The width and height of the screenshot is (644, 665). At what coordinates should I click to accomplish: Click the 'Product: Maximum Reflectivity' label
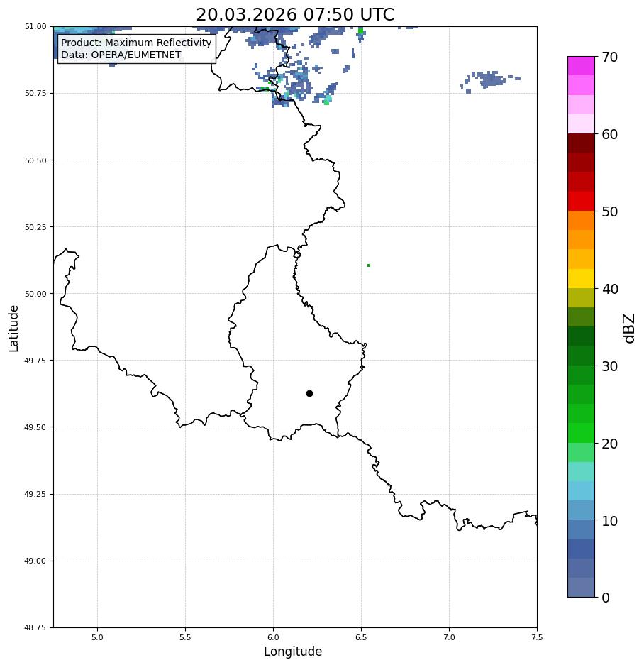[136, 43]
